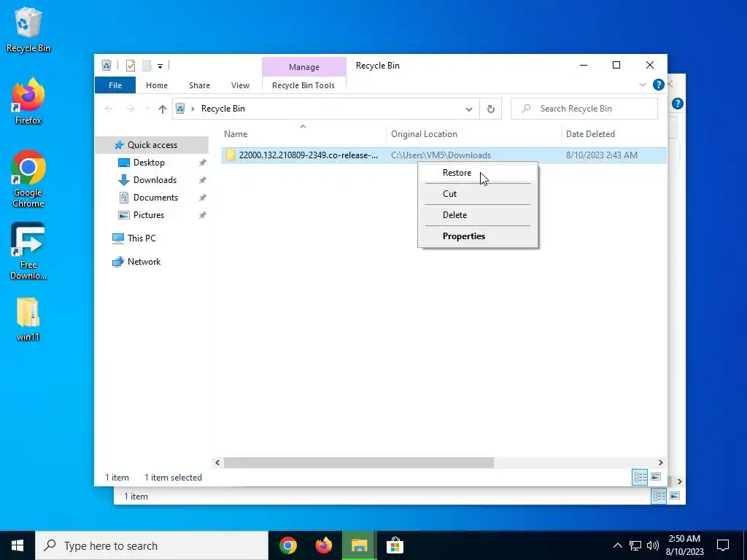Open the Recycle Bin desktop icon
The width and height of the screenshot is (747, 560).
28,29
